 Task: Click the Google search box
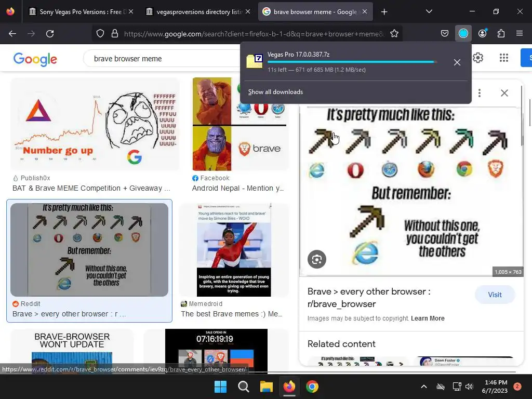[163, 59]
